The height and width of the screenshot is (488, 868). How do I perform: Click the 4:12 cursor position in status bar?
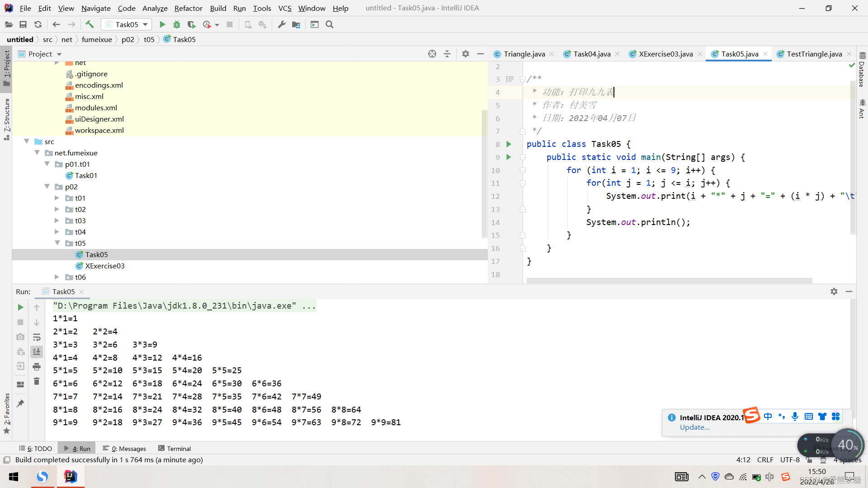(743, 460)
